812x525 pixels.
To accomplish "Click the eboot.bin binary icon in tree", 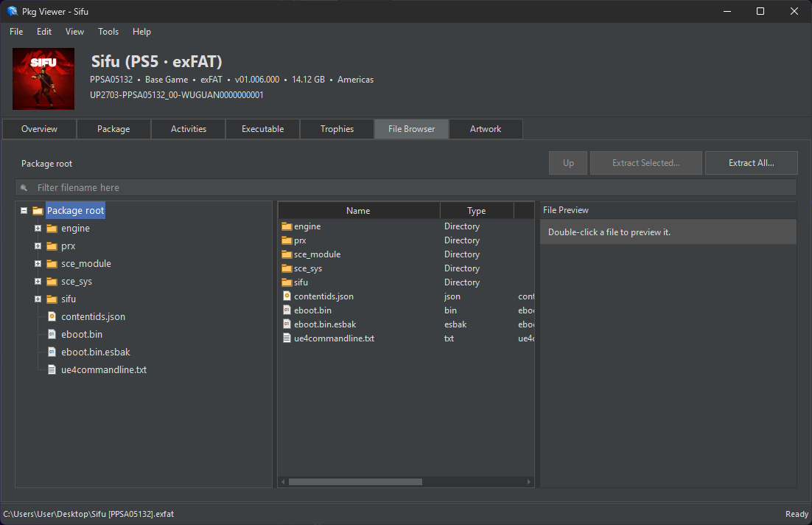I will (52, 334).
